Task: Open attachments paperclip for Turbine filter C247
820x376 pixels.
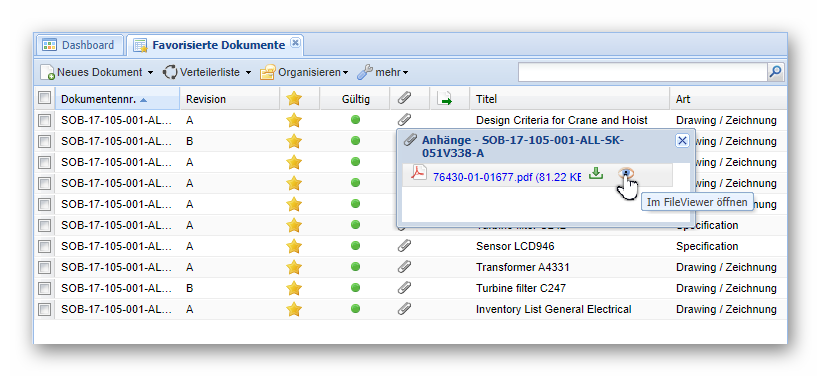Action: (x=404, y=288)
